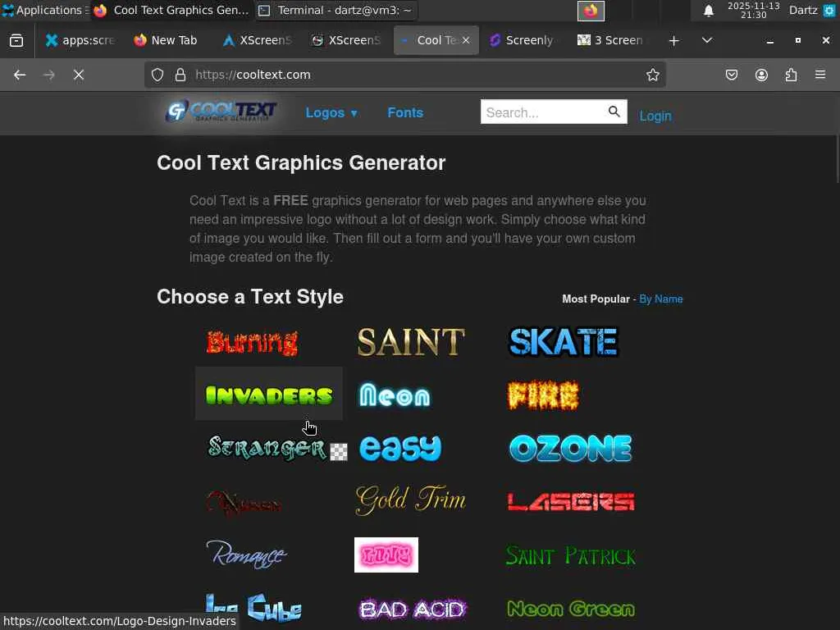Choose the easy text style

pyautogui.click(x=400, y=448)
